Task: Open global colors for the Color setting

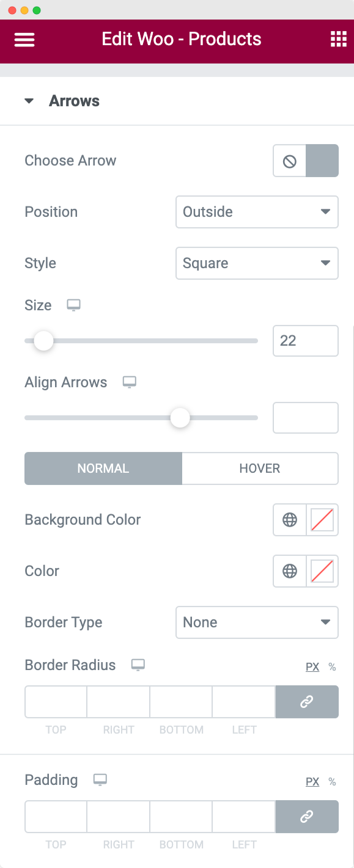Action: pyautogui.click(x=289, y=571)
